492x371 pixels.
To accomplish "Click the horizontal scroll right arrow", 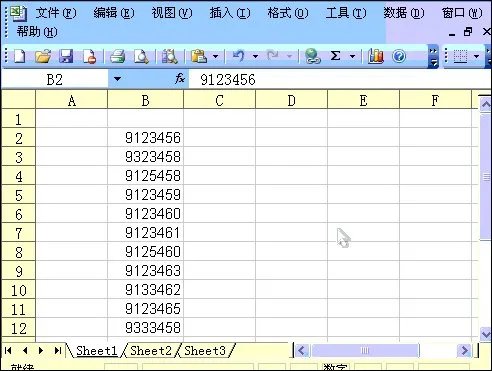I will (464, 350).
